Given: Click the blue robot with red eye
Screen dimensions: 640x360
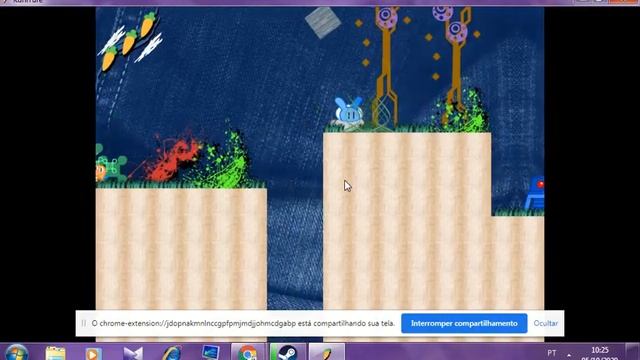Looking at the screenshot, I should coord(535,193).
